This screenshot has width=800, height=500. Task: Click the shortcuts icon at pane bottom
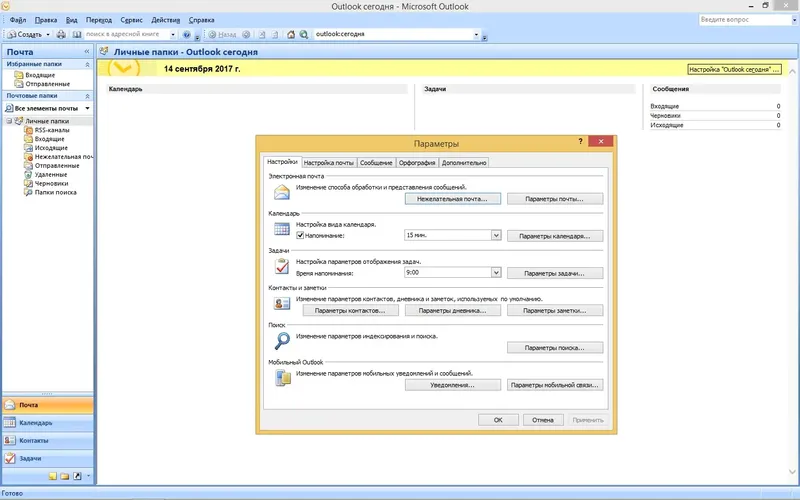[77, 477]
